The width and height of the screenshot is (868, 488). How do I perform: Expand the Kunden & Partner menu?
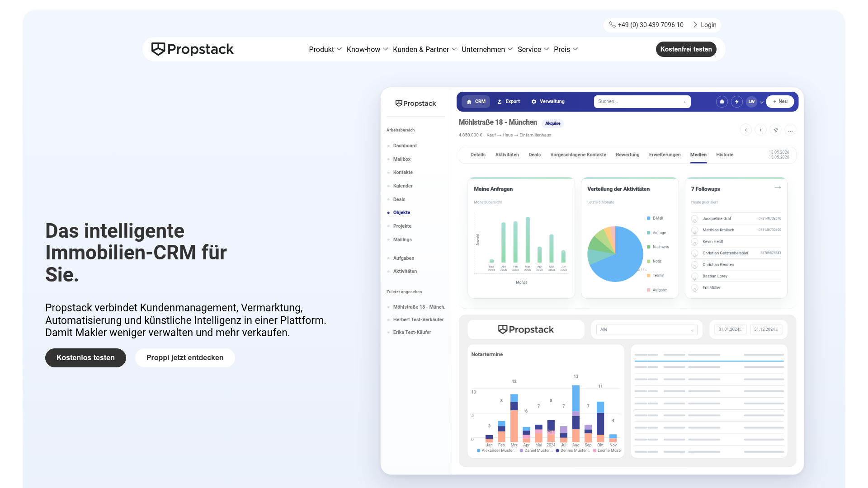point(425,49)
